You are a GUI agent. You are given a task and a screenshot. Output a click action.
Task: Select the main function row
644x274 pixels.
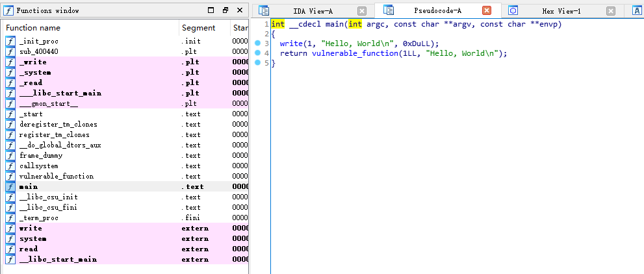[29, 186]
